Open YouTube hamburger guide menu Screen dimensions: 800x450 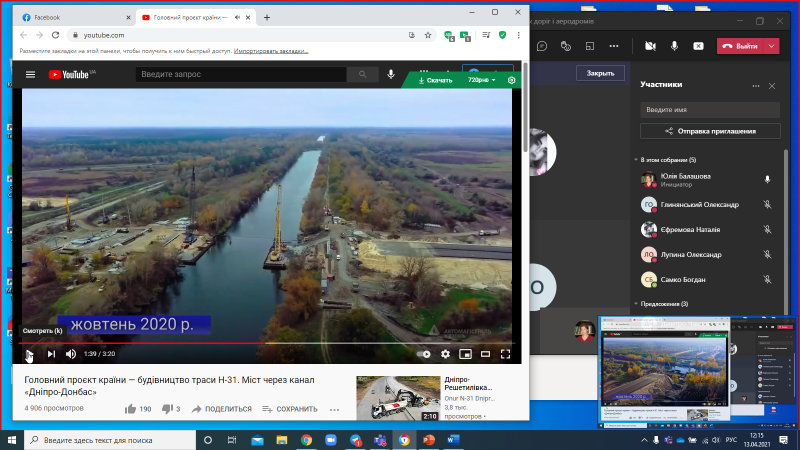pyautogui.click(x=31, y=74)
